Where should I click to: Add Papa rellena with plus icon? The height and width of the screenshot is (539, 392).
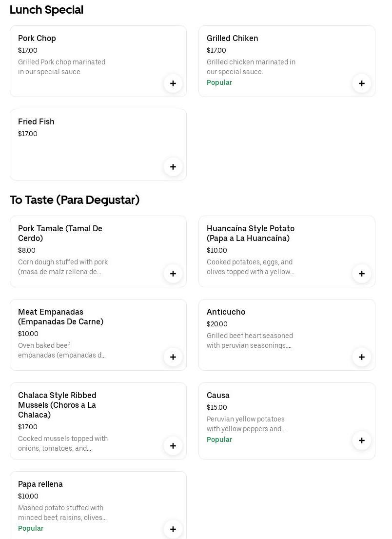[173, 529]
